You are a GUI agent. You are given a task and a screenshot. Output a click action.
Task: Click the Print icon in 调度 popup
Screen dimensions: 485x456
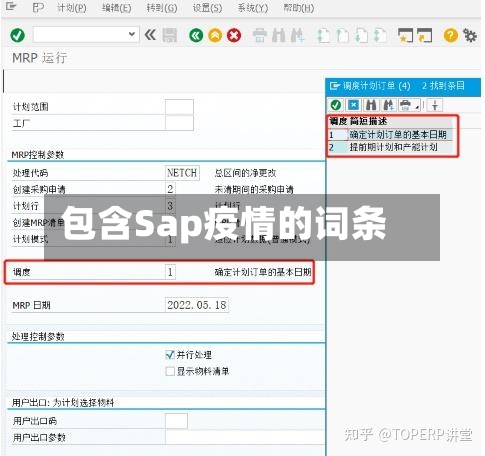pyautogui.click(x=405, y=105)
